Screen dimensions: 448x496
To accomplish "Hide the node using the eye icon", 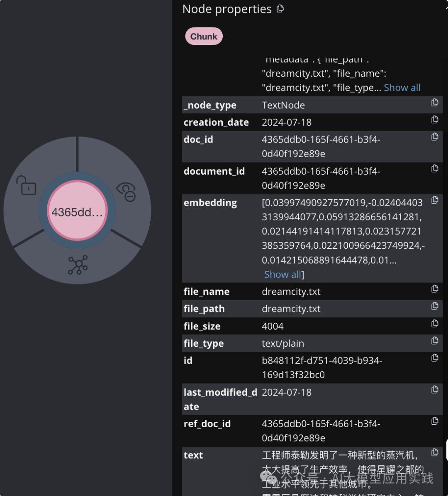I will 127,192.
